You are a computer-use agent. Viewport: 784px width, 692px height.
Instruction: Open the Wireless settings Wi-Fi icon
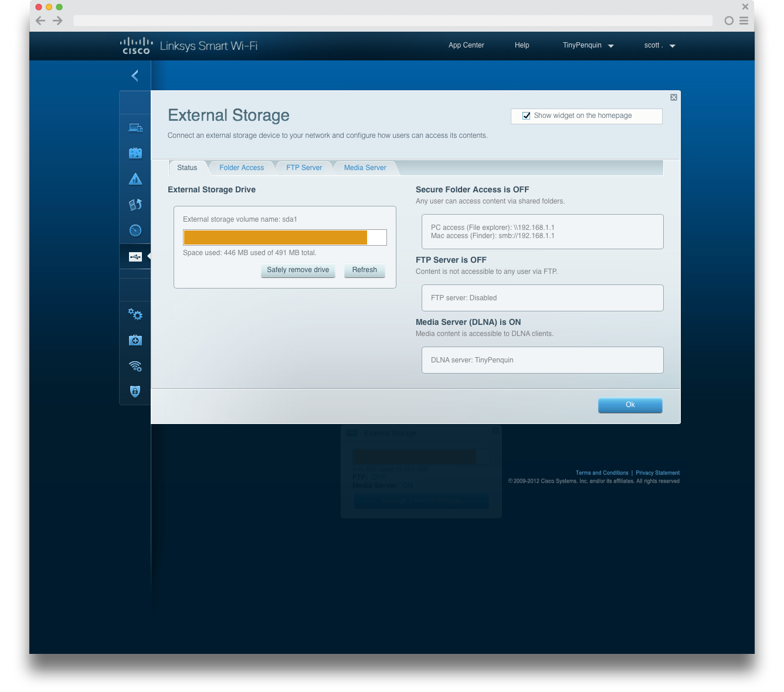pos(135,367)
